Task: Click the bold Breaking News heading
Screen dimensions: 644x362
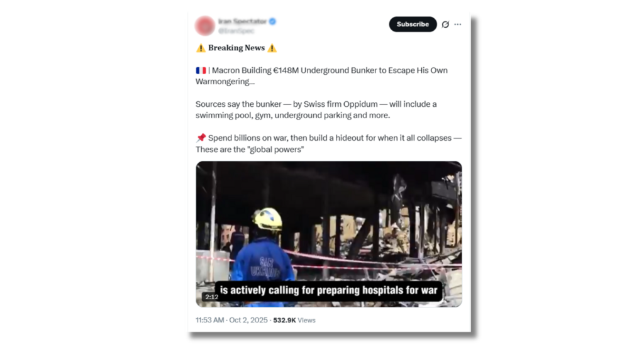Action: pyautogui.click(x=236, y=48)
